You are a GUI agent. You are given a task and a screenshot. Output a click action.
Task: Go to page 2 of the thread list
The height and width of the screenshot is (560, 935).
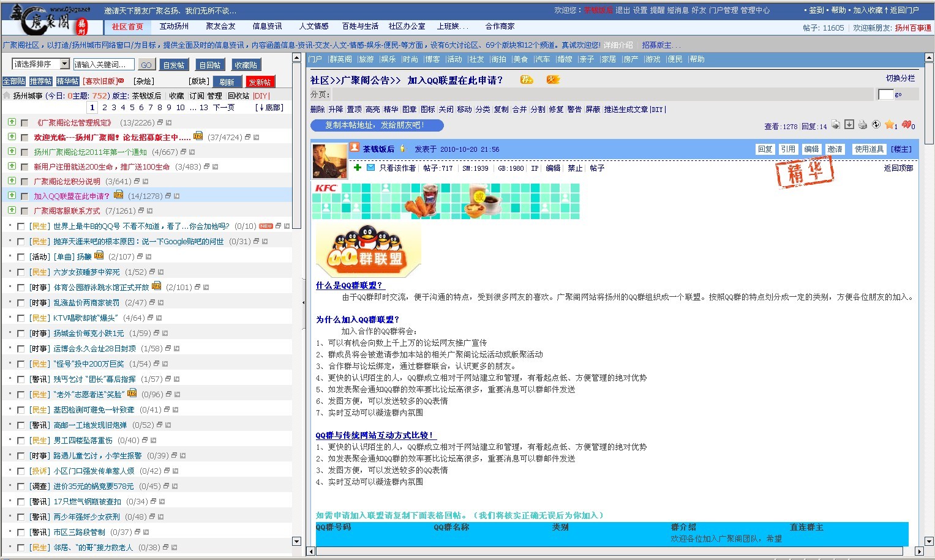tap(104, 108)
